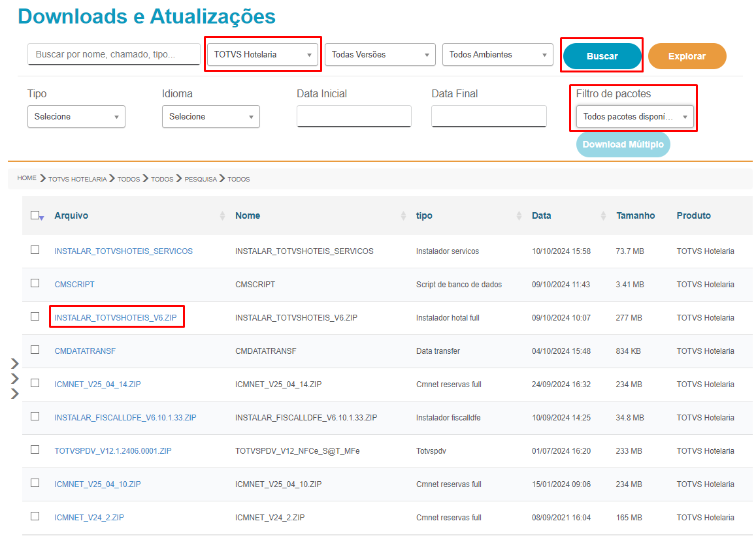The height and width of the screenshot is (536, 756).
Task: Select the '08/09/2021 16:04' date cell
Action: coord(561,517)
